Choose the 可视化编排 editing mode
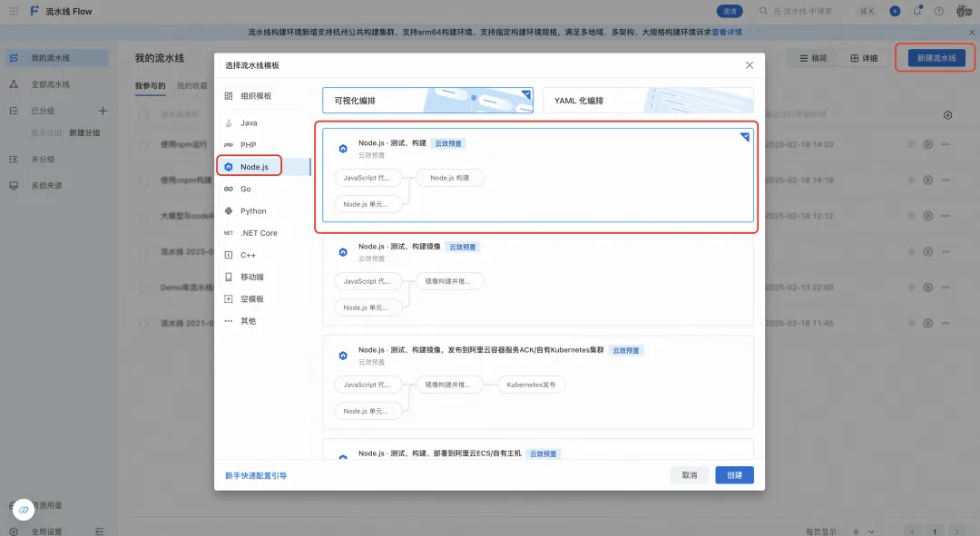Viewport: 980px width, 536px height. tap(427, 101)
